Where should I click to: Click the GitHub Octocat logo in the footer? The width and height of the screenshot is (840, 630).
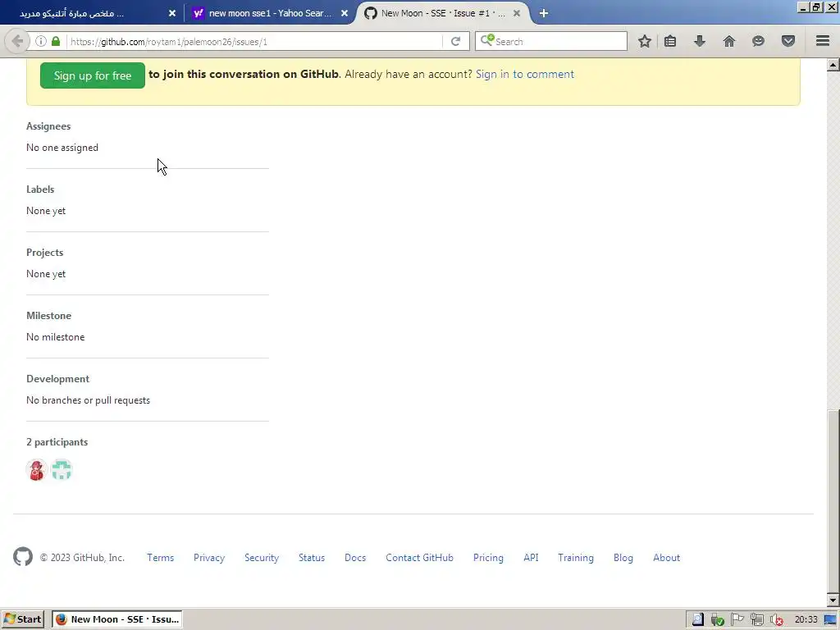coord(23,557)
